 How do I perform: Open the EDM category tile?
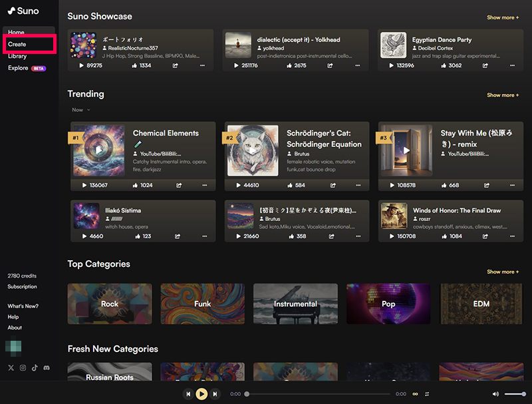point(481,304)
